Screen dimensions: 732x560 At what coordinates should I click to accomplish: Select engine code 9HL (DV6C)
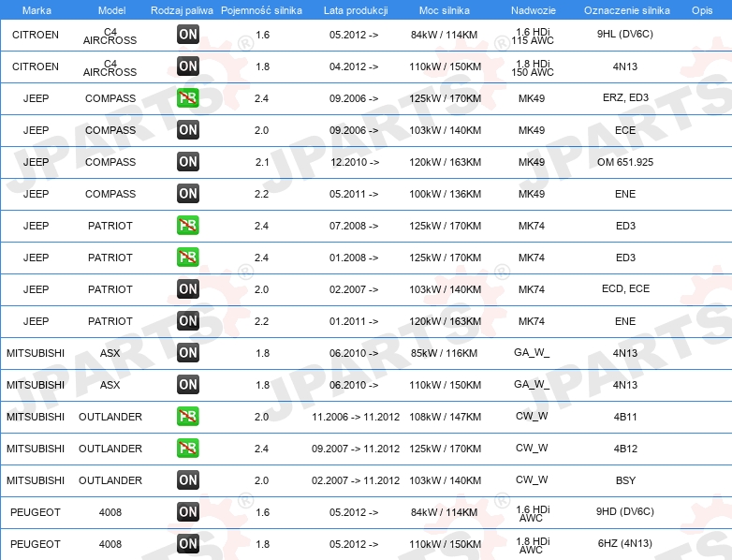tap(625, 34)
